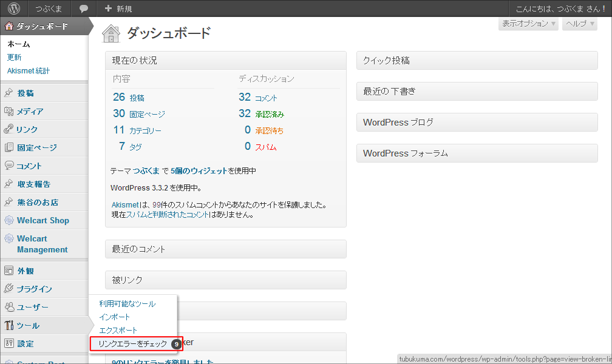Screen dimensions: 612x364
Task: Expand the WordPress フォーラム panel
Action: (477, 153)
